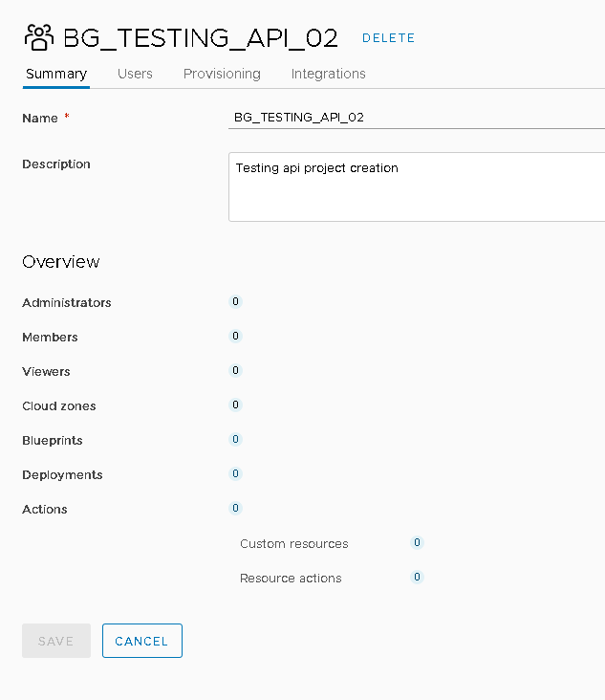Click the Viewers count badge
605x700 pixels.
(x=235, y=370)
